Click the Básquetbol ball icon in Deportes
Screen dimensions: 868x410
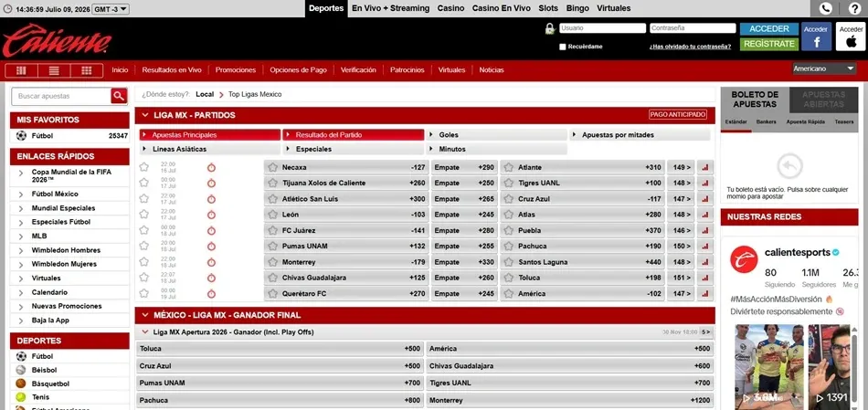tap(21, 384)
